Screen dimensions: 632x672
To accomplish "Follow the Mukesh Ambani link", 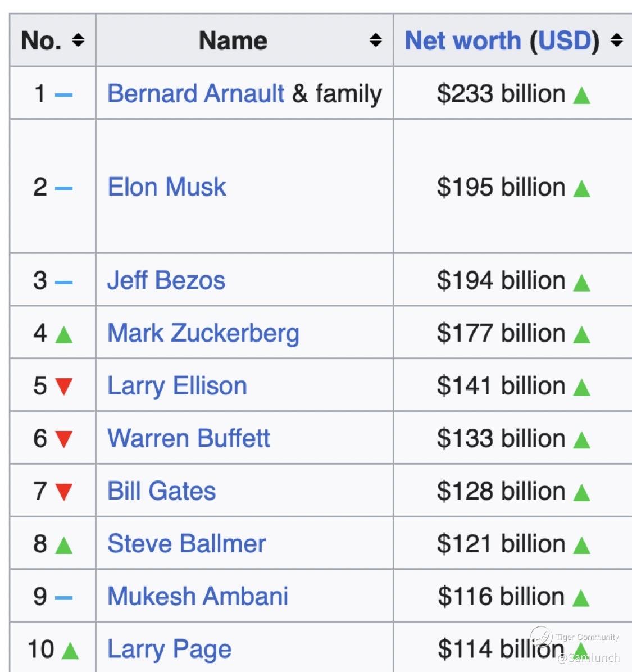I will click(198, 596).
